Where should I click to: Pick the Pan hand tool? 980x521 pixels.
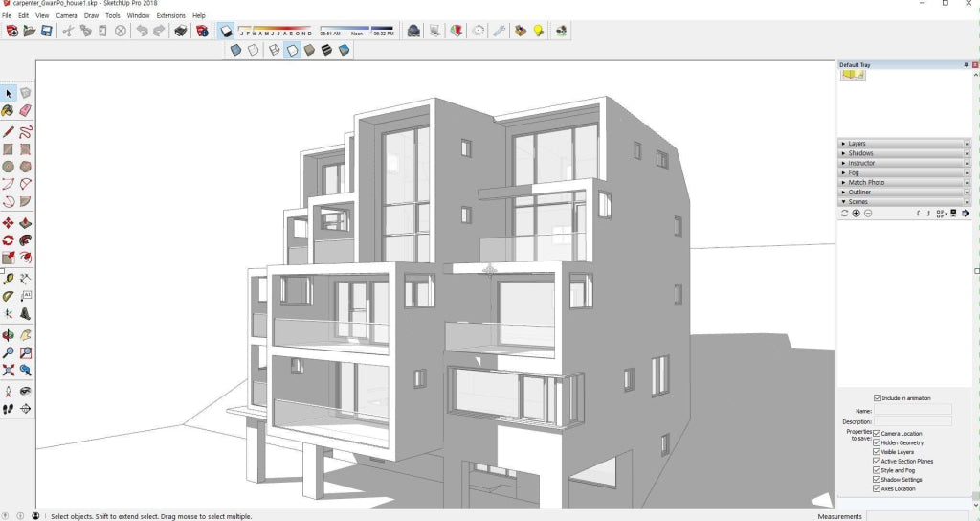point(25,335)
